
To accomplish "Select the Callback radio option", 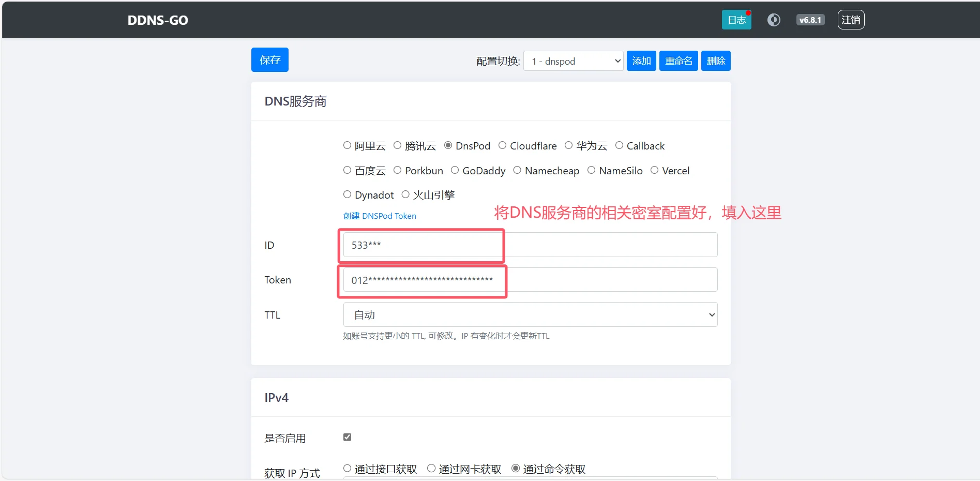I will 619,145.
